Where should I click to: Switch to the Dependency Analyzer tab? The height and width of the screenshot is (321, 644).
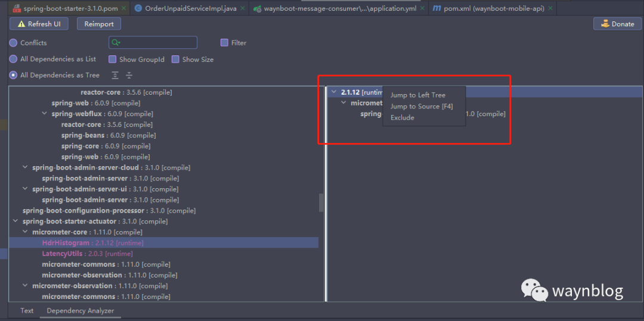click(x=80, y=311)
